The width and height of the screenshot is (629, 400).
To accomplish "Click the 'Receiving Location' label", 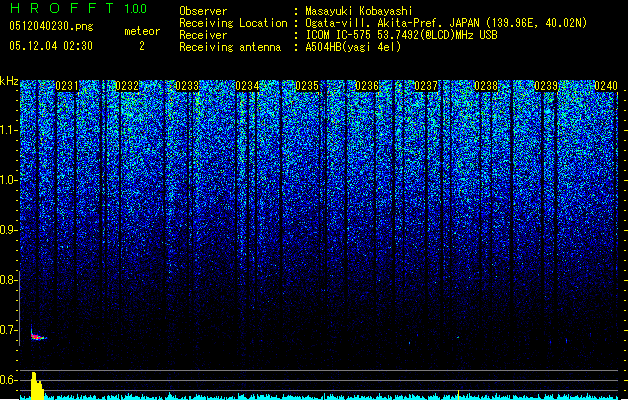I will click(233, 23).
